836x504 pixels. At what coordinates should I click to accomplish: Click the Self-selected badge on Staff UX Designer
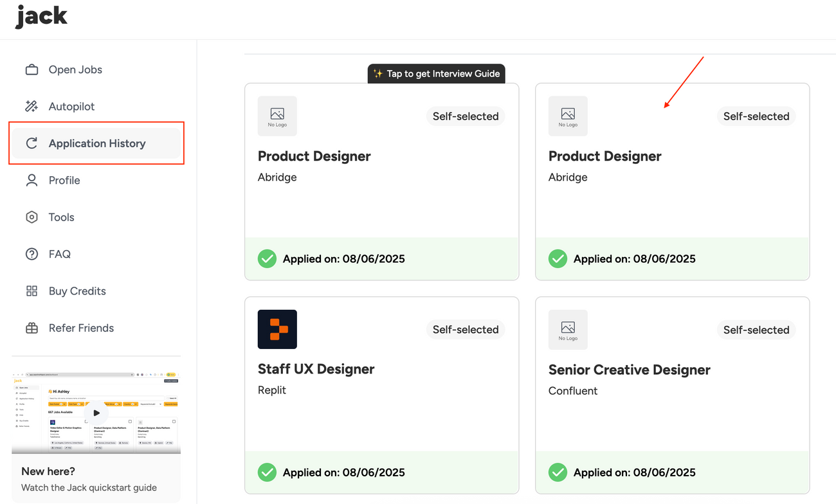pyautogui.click(x=465, y=329)
